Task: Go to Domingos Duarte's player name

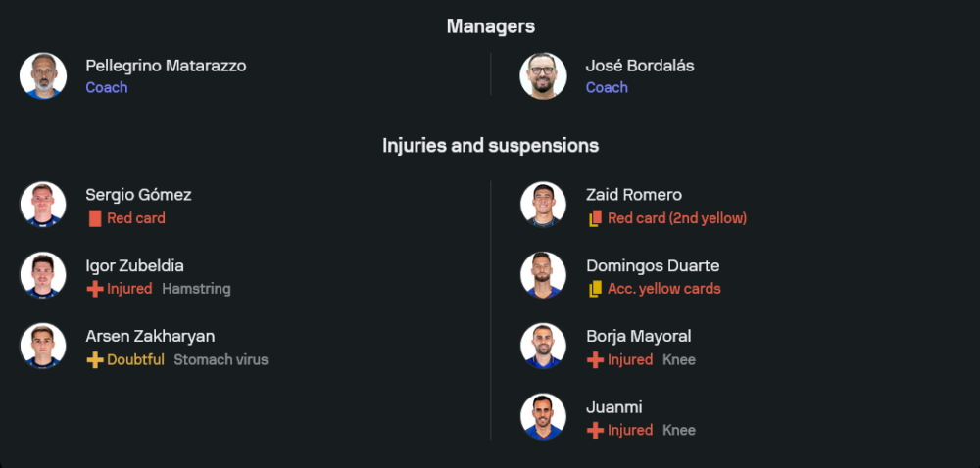Action: point(653,265)
